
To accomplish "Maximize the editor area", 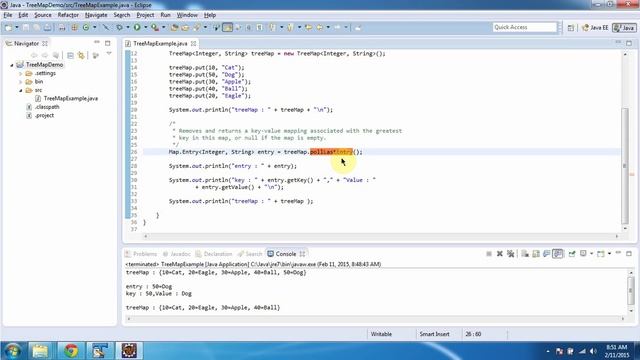I will tap(629, 43).
